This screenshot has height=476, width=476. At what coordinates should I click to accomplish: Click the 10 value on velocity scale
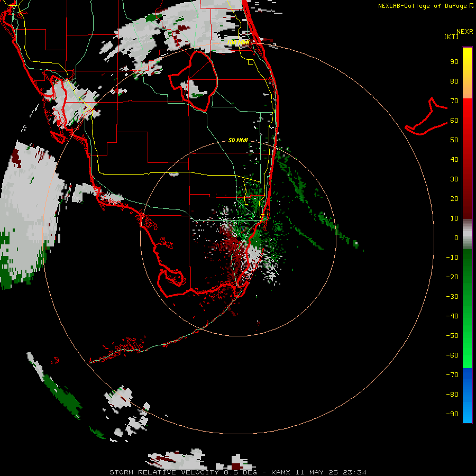point(454,218)
